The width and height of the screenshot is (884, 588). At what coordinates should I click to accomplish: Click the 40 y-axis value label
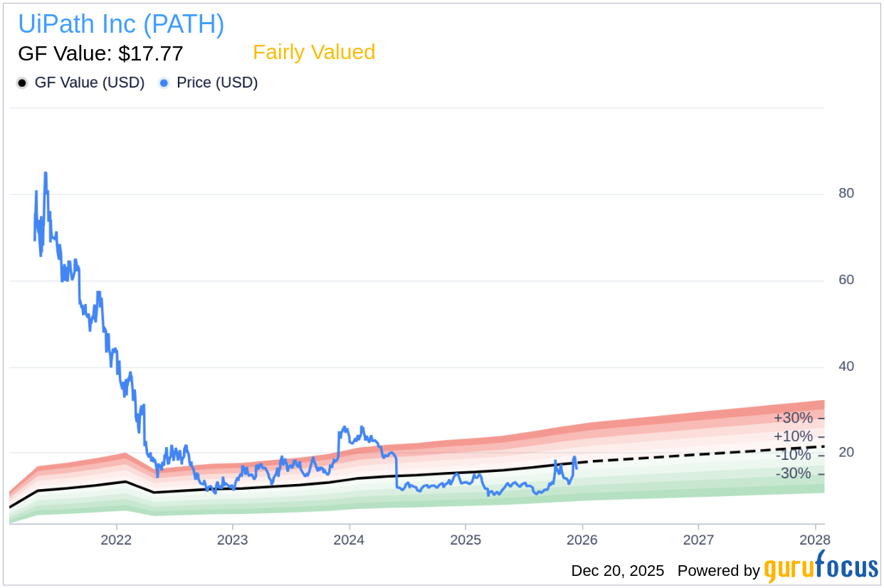click(x=846, y=367)
